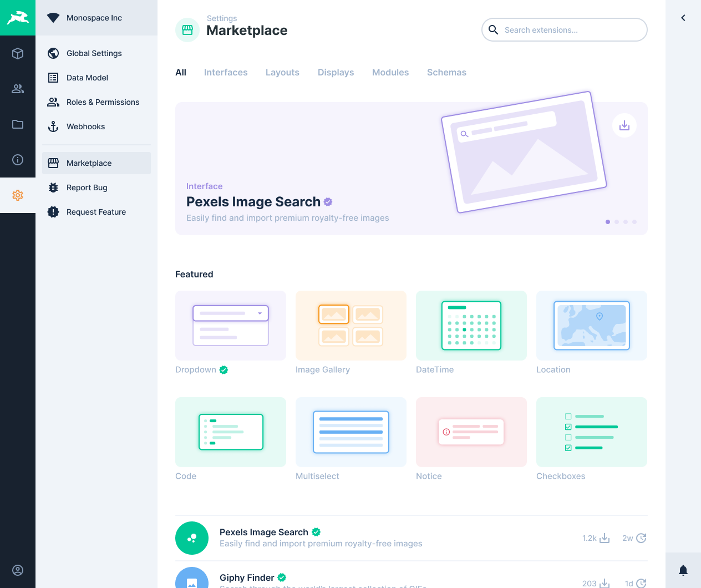701x588 pixels.
Task: Open Global Settings page
Action: point(96,53)
